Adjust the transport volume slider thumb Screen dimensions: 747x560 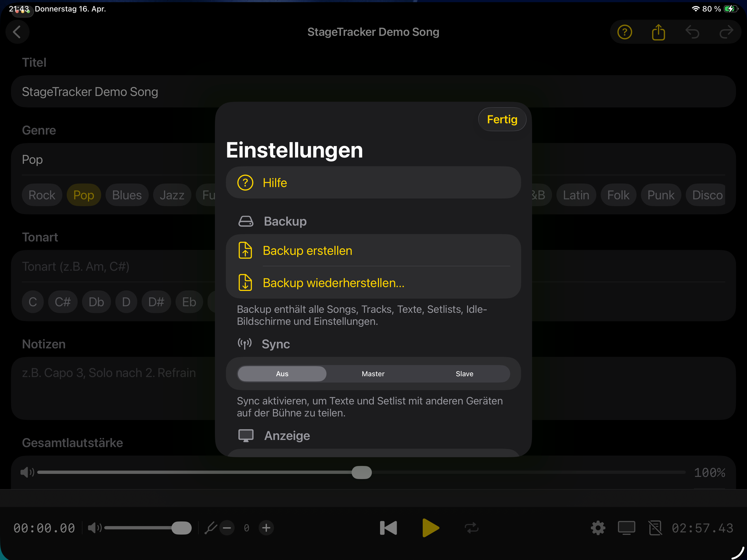click(x=181, y=527)
